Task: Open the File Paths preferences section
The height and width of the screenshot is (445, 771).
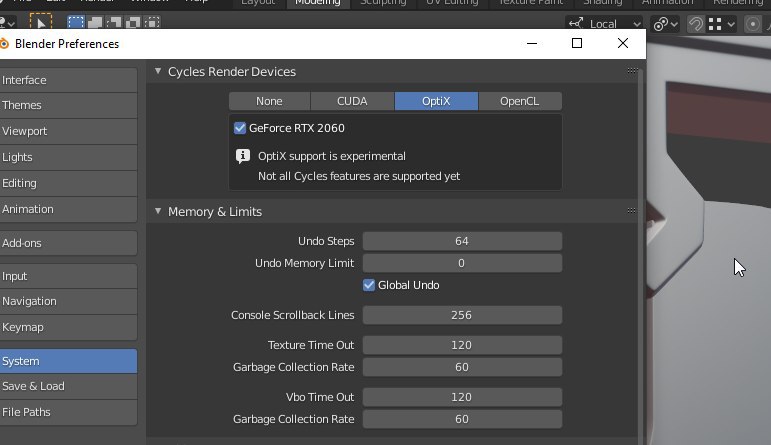Action: (x=68, y=413)
